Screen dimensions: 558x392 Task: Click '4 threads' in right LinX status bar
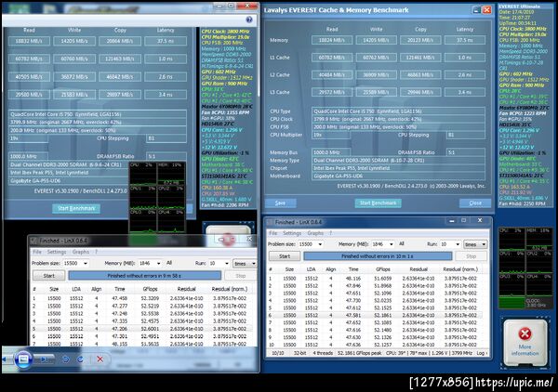click(323, 353)
